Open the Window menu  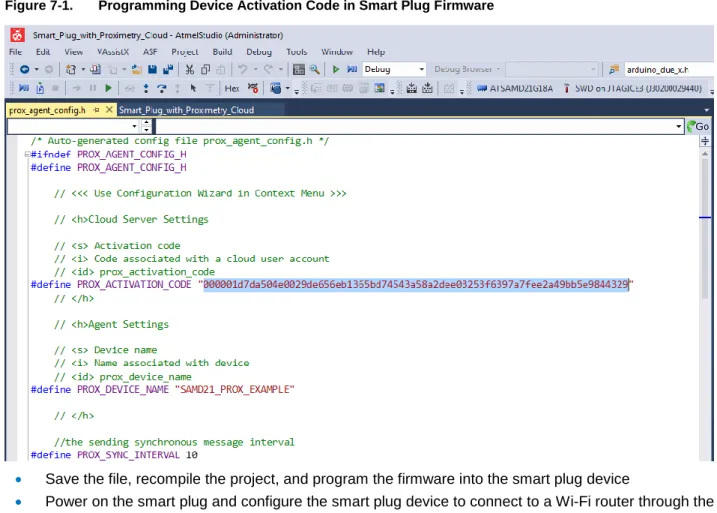[x=337, y=52]
